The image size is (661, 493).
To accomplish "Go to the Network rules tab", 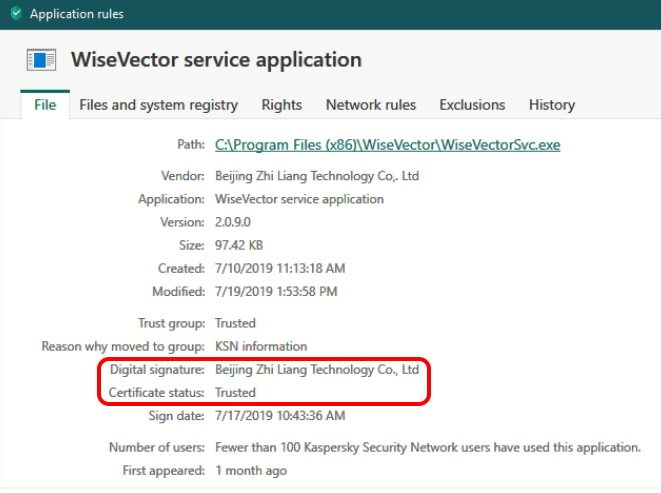I will [371, 105].
